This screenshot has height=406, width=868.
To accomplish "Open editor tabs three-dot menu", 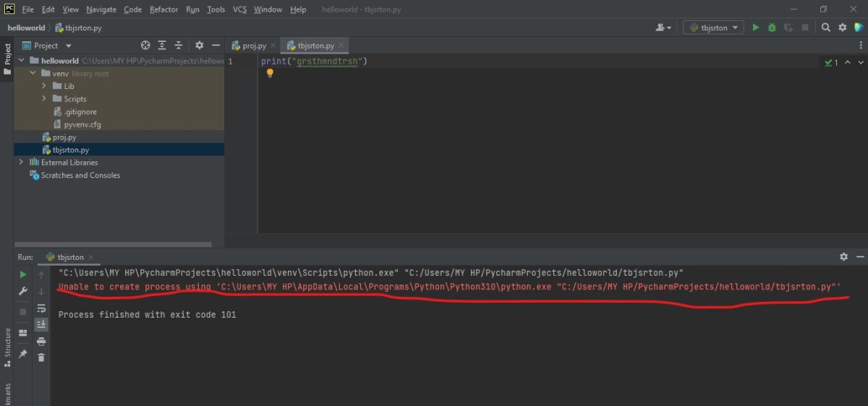I will (x=861, y=45).
